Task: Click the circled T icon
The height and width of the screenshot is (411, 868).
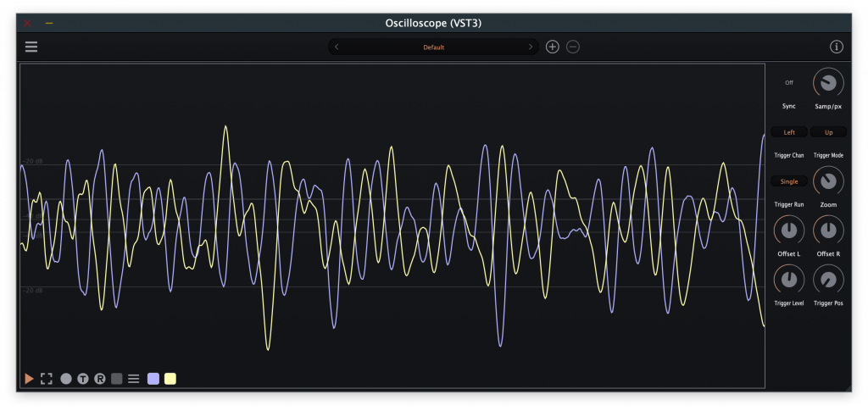Action: (x=83, y=379)
